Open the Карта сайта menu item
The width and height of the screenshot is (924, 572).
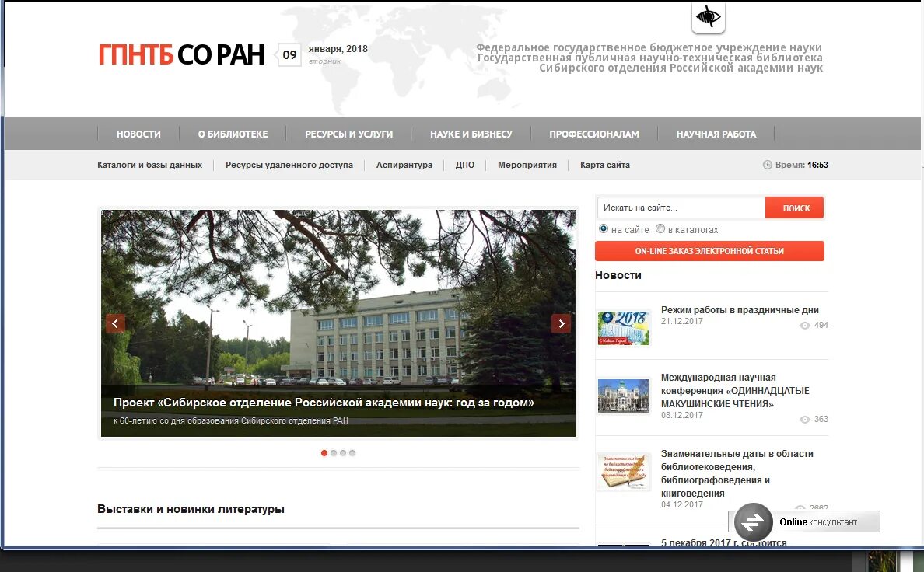(604, 165)
